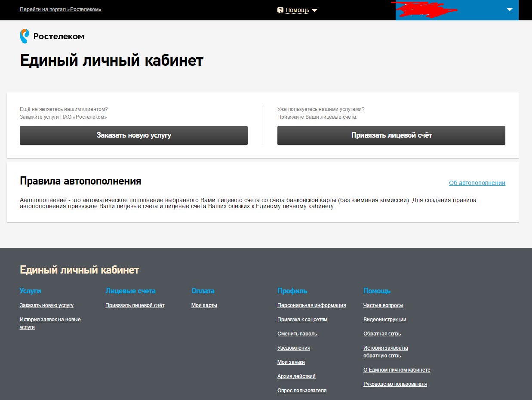Expand the top bar Помощь dropdown arrow
Screen dimensions: 532x400
tap(314, 10)
